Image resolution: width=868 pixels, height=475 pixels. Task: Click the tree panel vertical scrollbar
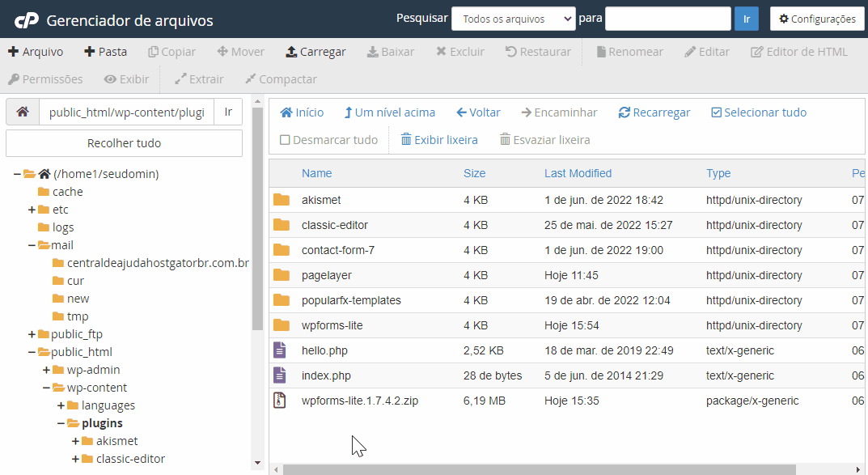(x=257, y=218)
